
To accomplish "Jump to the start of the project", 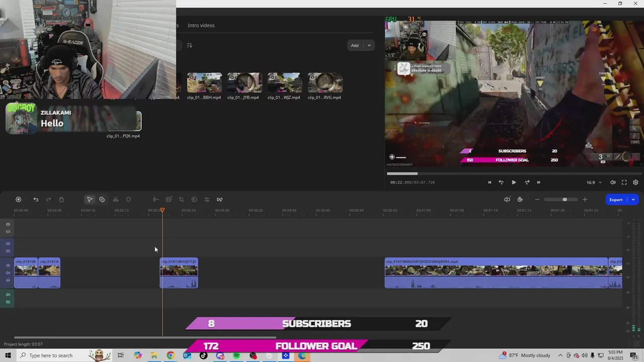I will [490, 183].
